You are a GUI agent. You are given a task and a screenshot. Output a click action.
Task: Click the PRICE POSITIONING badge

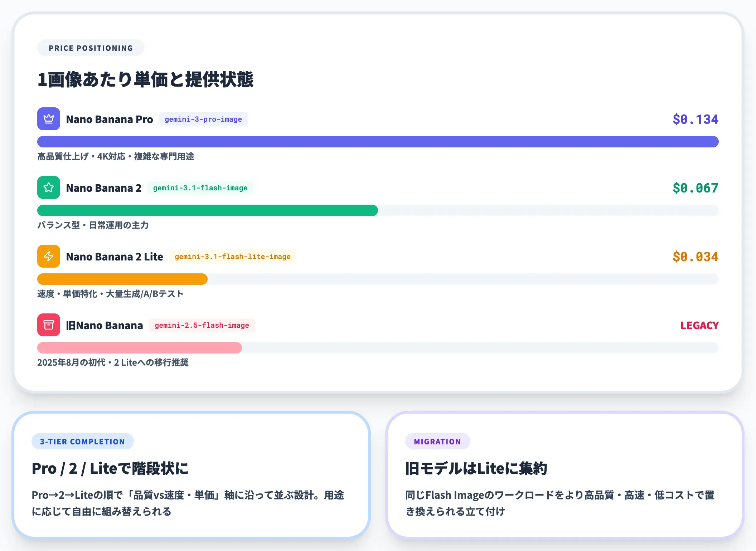(91, 48)
